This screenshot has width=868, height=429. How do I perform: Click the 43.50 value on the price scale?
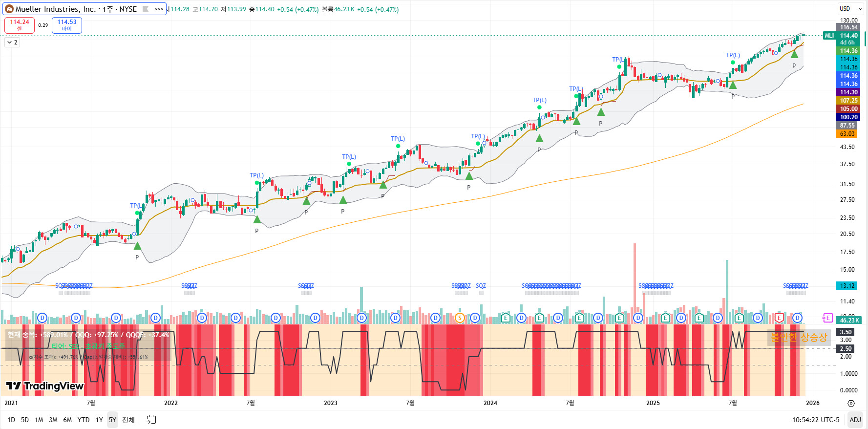[x=847, y=147]
